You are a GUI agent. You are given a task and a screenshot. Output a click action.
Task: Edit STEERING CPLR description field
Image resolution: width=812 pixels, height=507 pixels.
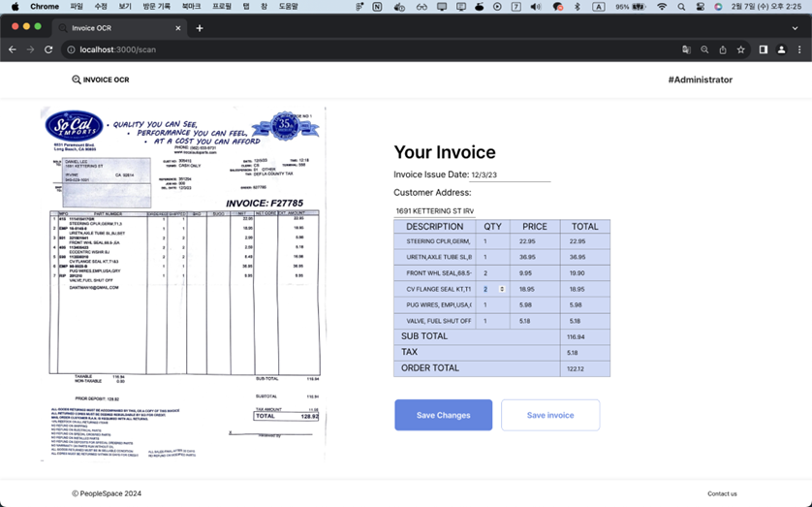point(438,241)
